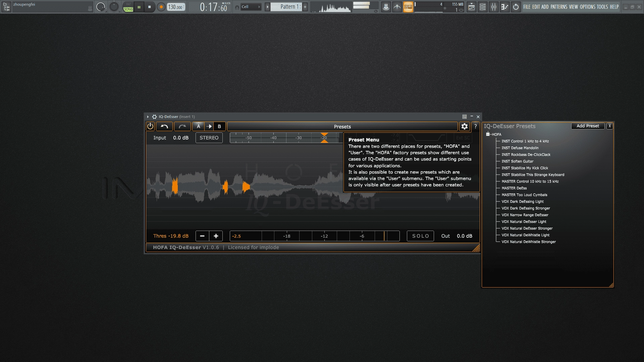Open the piano roll view icon

pos(504,7)
